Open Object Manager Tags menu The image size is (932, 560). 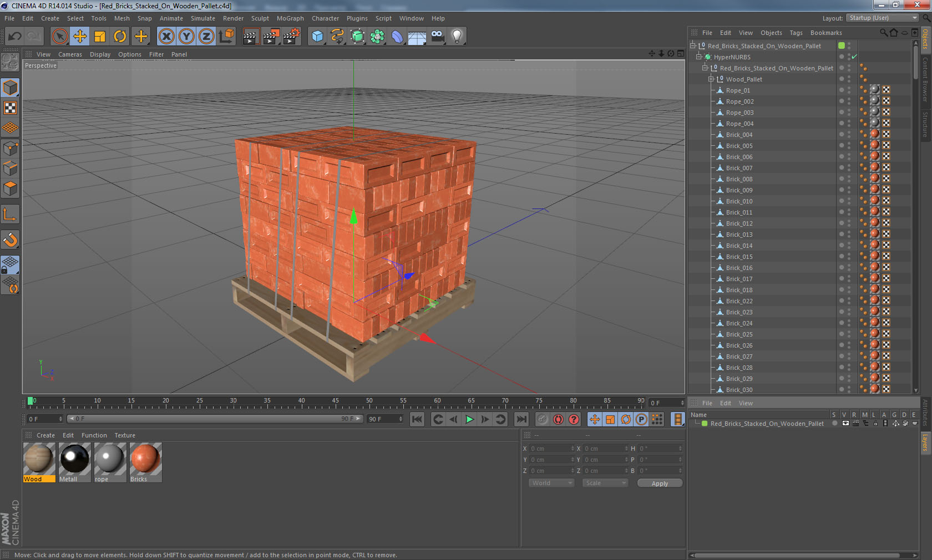[796, 33]
